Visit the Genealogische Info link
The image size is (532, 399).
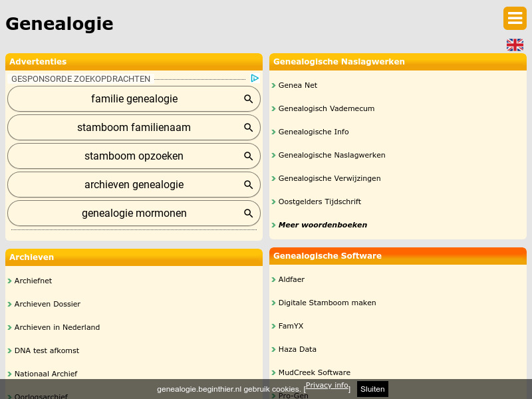pos(313,132)
